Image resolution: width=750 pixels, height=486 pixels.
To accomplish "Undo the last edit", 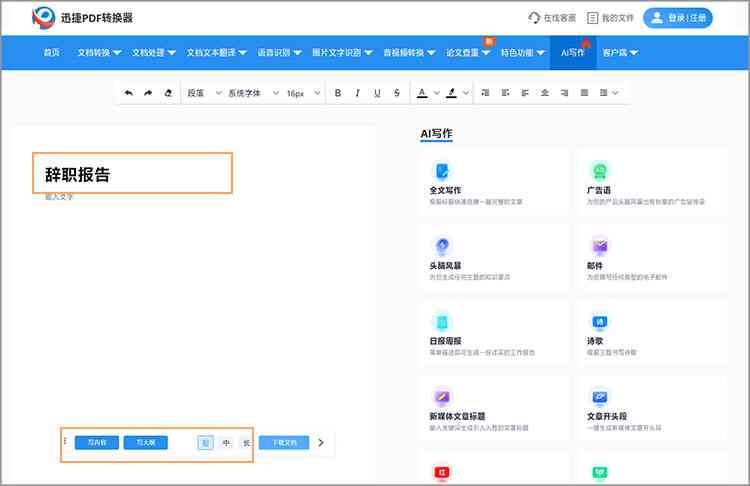I will click(129, 93).
